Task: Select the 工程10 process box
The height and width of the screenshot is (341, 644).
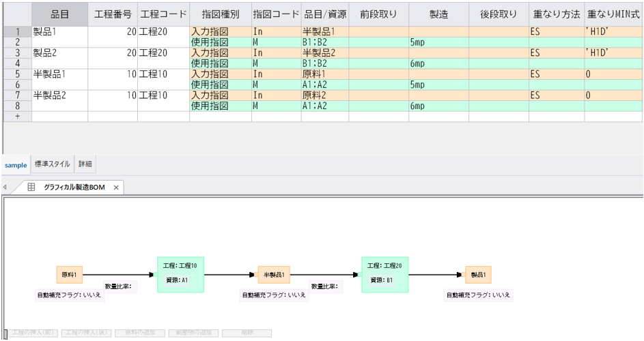Action: point(180,274)
